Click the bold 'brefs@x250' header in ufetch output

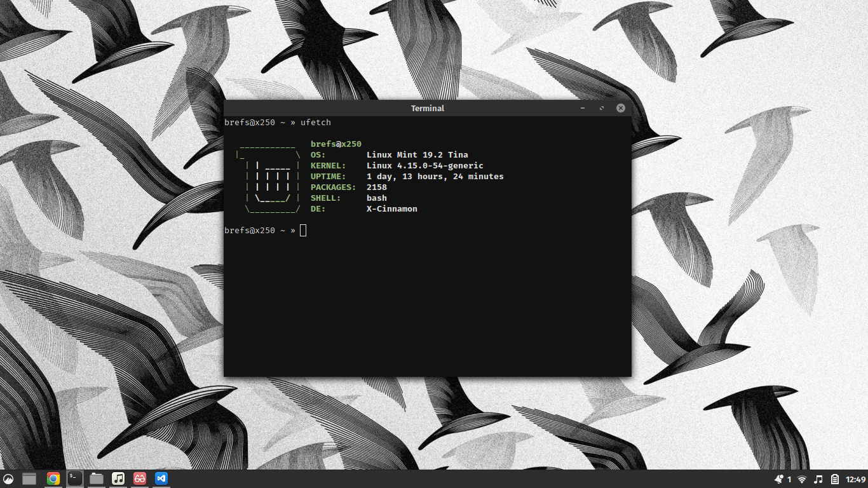(x=336, y=144)
